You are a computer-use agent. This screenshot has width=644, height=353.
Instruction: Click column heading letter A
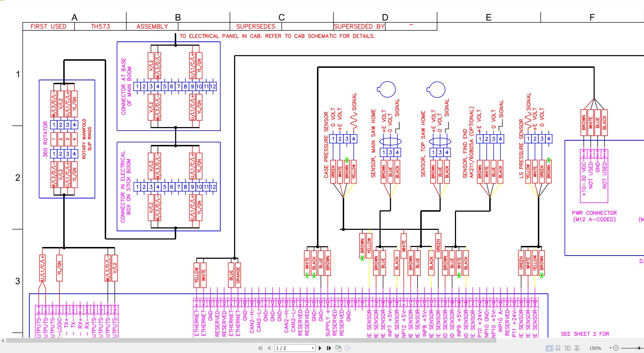click(74, 17)
